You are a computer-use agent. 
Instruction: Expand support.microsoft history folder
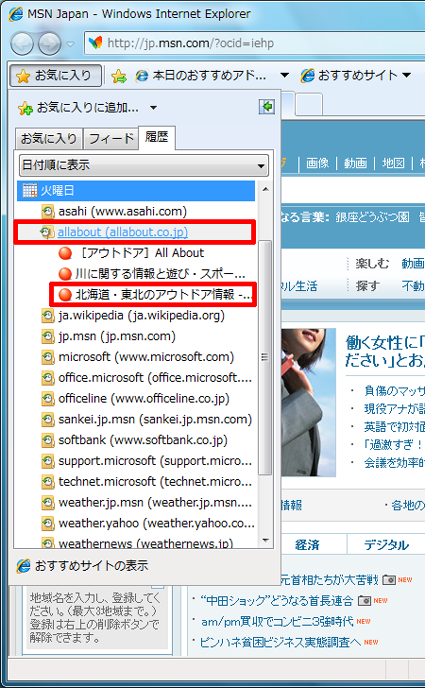pyautogui.click(x=147, y=461)
